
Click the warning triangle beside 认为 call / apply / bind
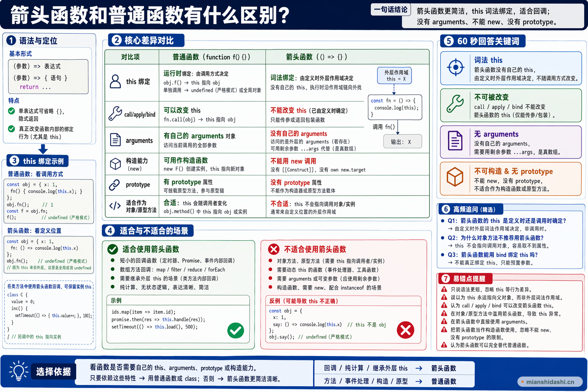[x=444, y=305]
